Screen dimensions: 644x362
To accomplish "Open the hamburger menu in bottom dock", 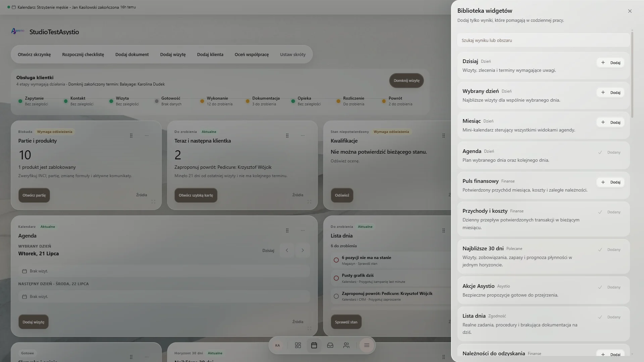I will tap(367, 345).
